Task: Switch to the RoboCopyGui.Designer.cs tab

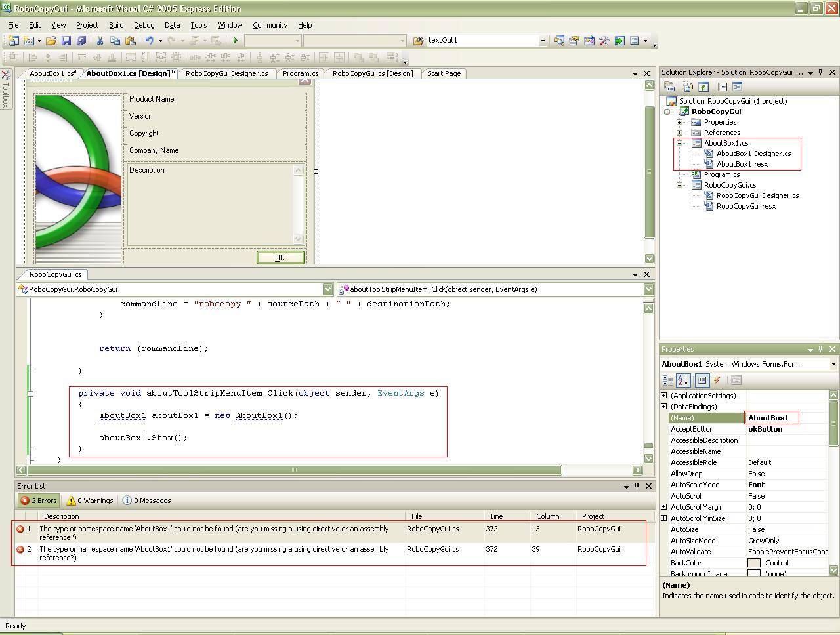Action: coord(227,73)
